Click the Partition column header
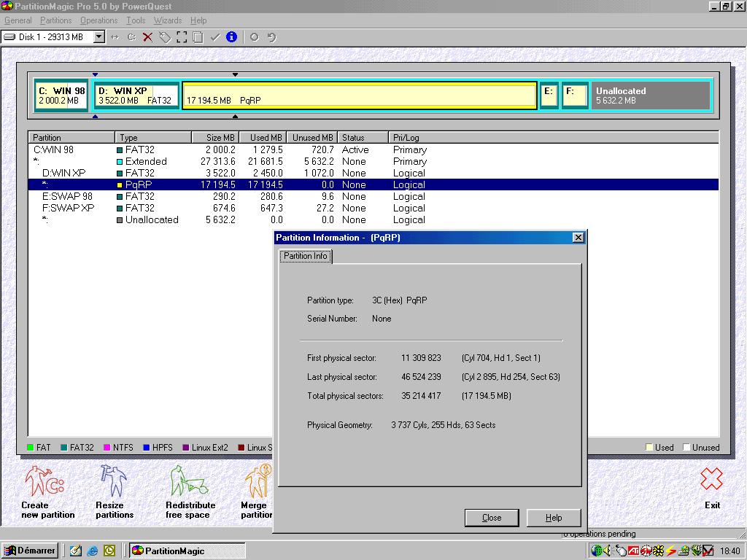 (71, 138)
